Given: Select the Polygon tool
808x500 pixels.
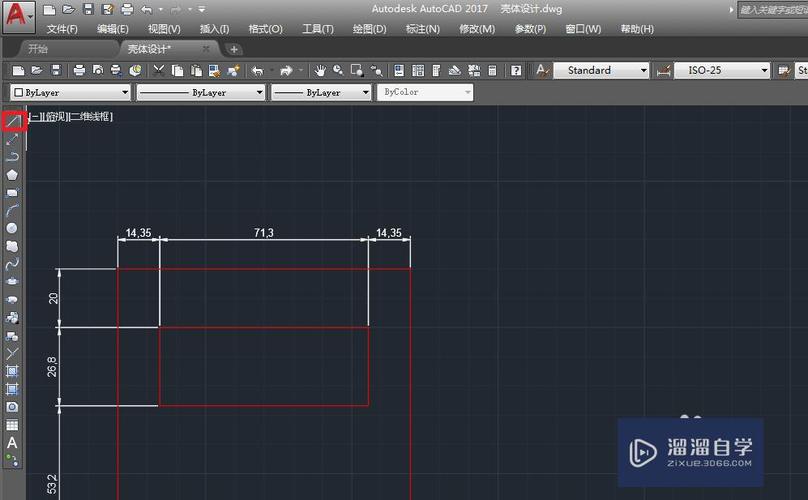Looking at the screenshot, I should tap(12, 175).
